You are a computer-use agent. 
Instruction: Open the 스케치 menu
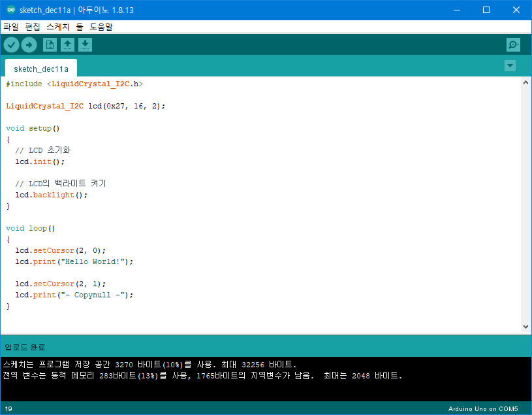point(58,27)
